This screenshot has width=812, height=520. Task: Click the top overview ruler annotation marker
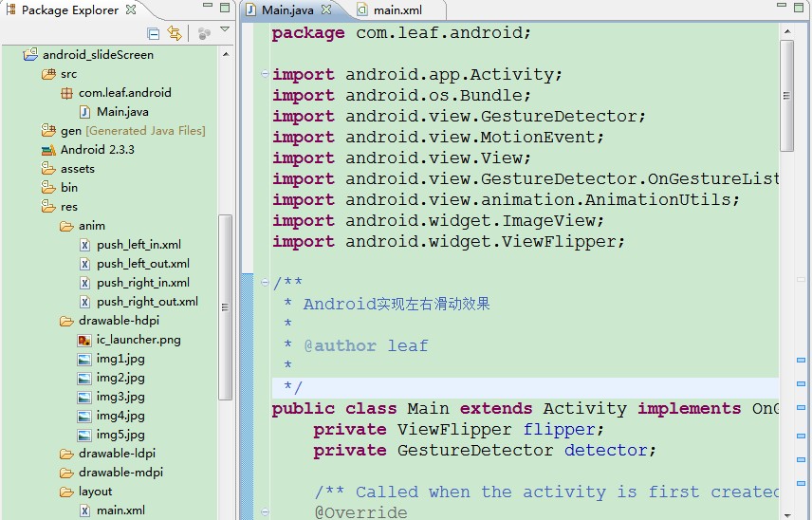coord(801,360)
